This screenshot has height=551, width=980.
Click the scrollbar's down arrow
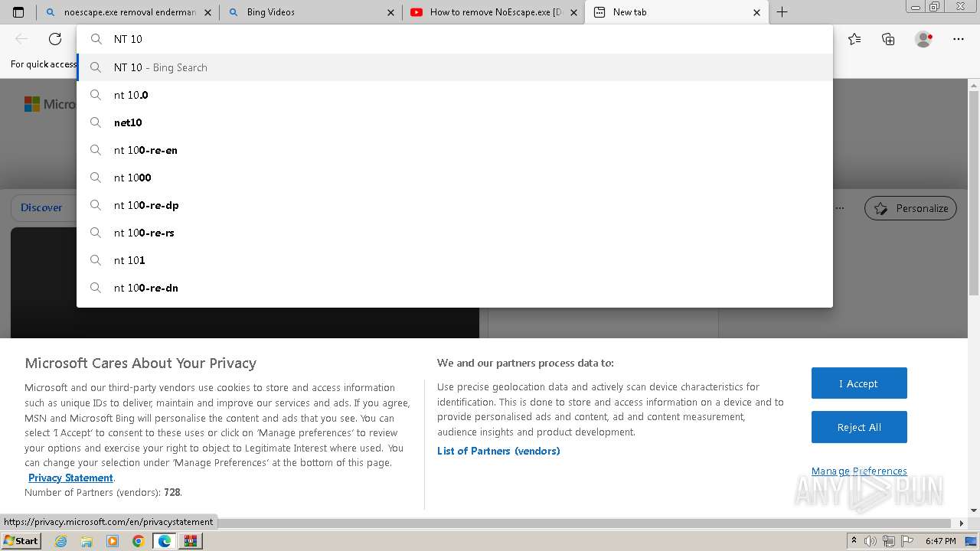pos(974,510)
